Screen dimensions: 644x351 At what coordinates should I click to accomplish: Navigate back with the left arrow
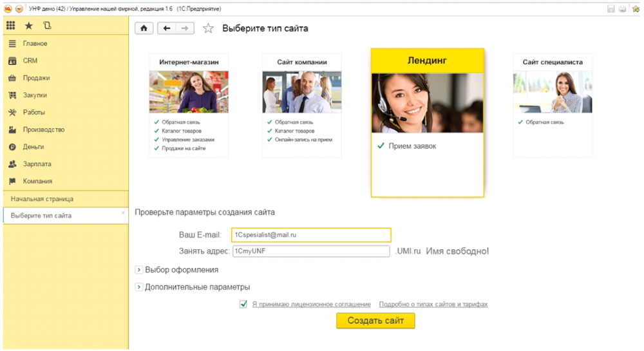click(167, 28)
